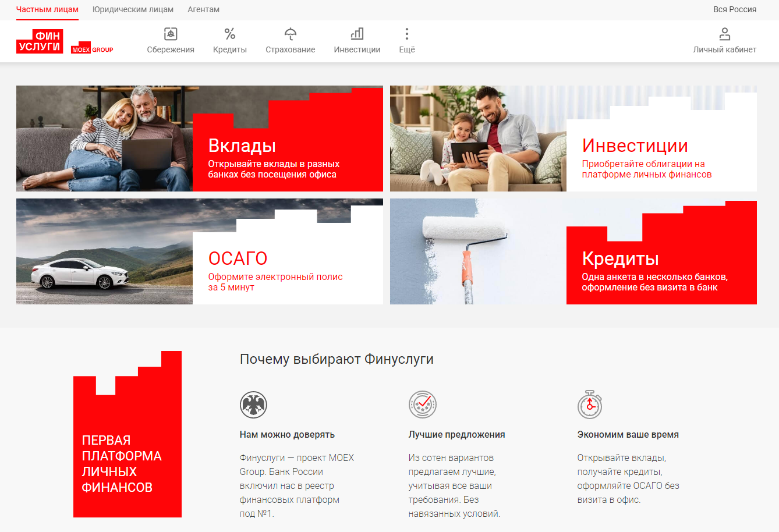Viewport: 779px width, 532px height.
Task: Switch to Агентам tab
Action: click(x=203, y=10)
